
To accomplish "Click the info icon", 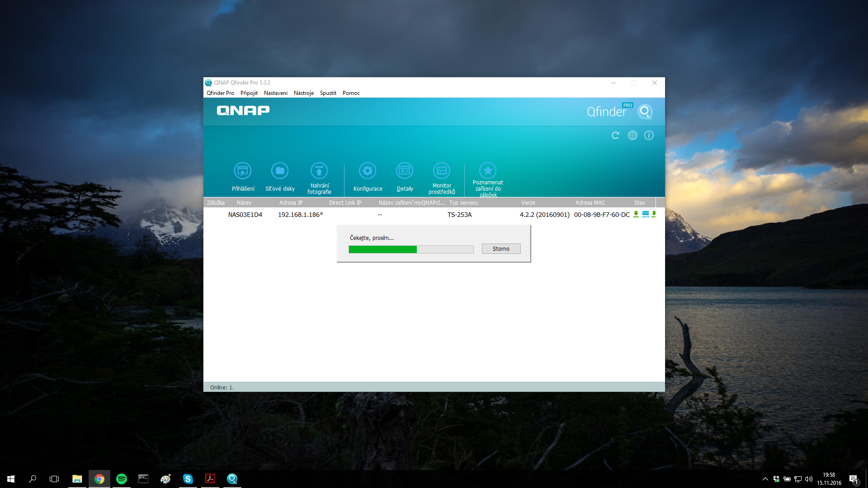I will [x=649, y=136].
